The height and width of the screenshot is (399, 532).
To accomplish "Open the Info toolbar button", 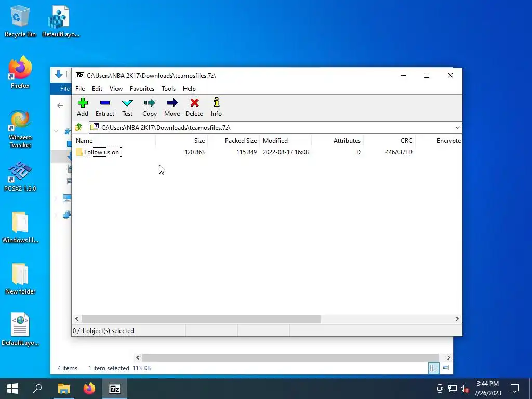I will point(216,107).
